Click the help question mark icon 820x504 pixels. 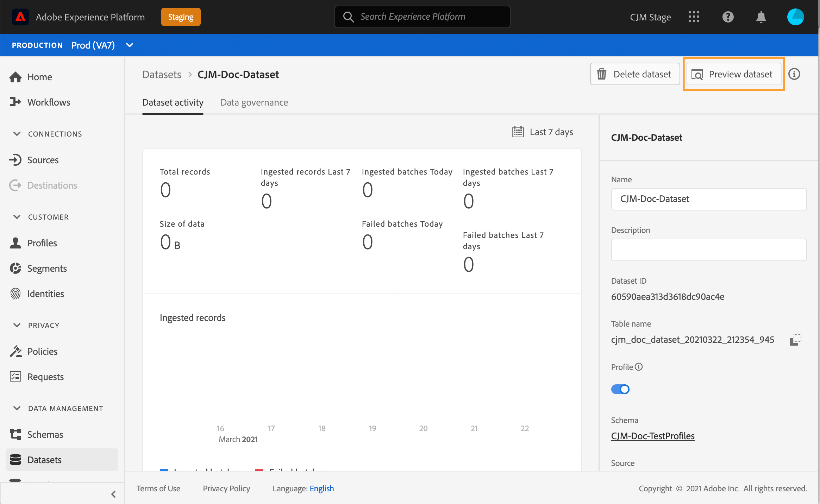(x=728, y=17)
